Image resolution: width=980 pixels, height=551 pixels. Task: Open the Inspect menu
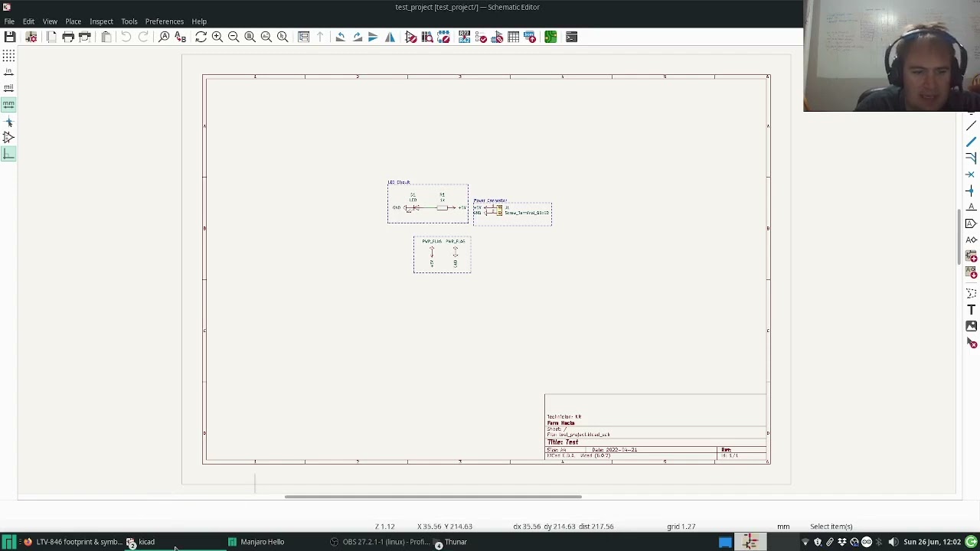pyautogui.click(x=101, y=21)
